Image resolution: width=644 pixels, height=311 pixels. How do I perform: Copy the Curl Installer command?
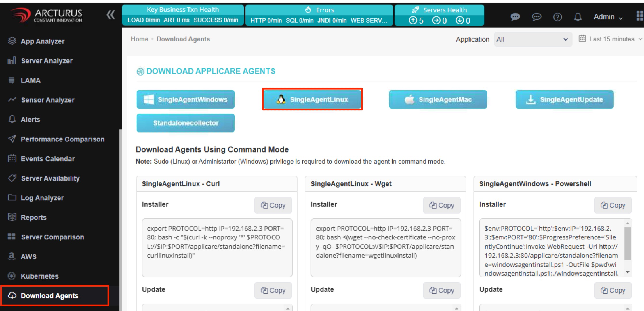(x=273, y=205)
